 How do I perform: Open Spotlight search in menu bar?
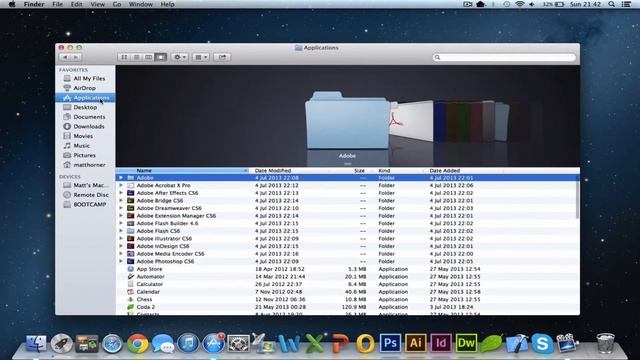click(x=611, y=4)
